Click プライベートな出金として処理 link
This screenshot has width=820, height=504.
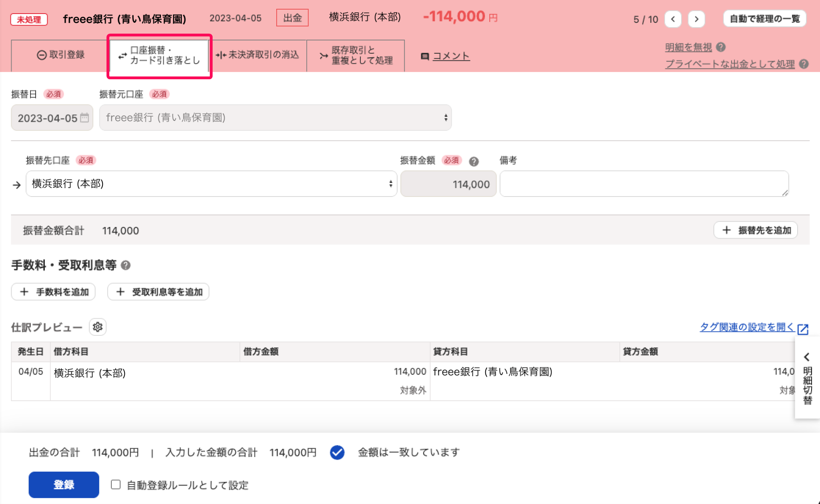(730, 64)
